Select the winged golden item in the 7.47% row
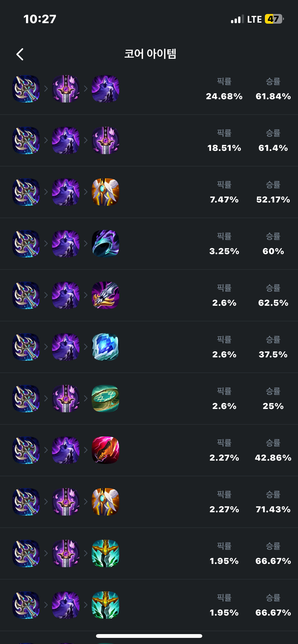Viewport: 298px width, 644px height. coord(105,192)
